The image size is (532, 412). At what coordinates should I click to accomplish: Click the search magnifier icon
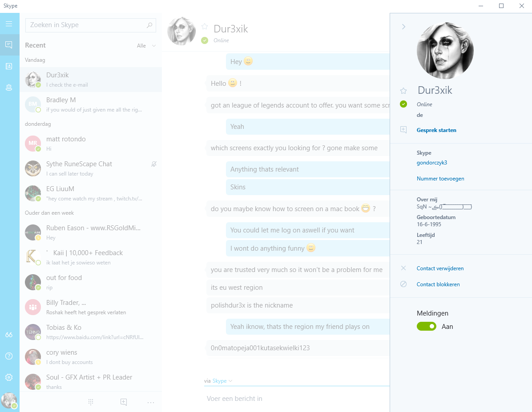coord(149,25)
